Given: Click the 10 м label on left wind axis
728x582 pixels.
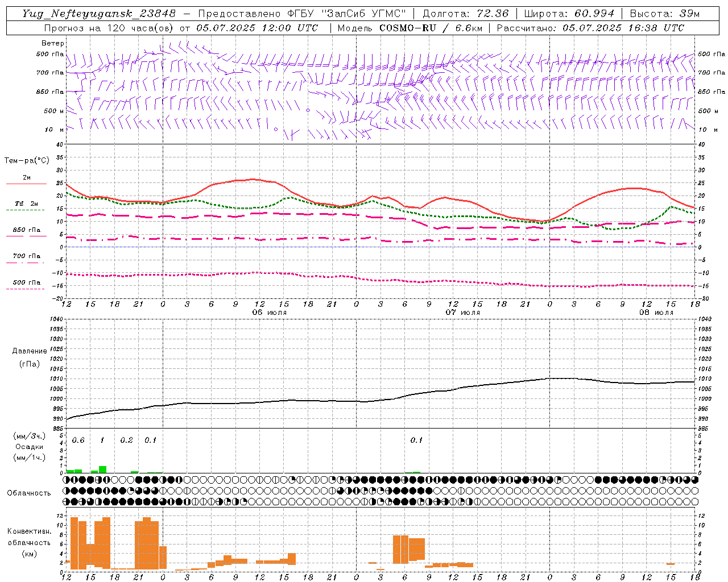Looking at the screenshot, I should [x=54, y=130].
